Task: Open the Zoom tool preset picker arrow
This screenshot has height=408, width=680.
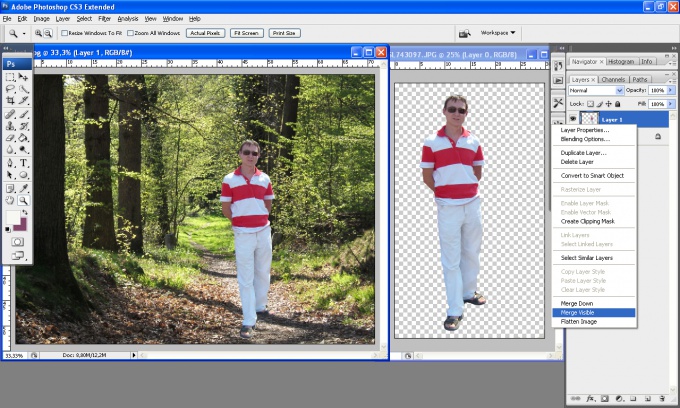Action: point(24,33)
